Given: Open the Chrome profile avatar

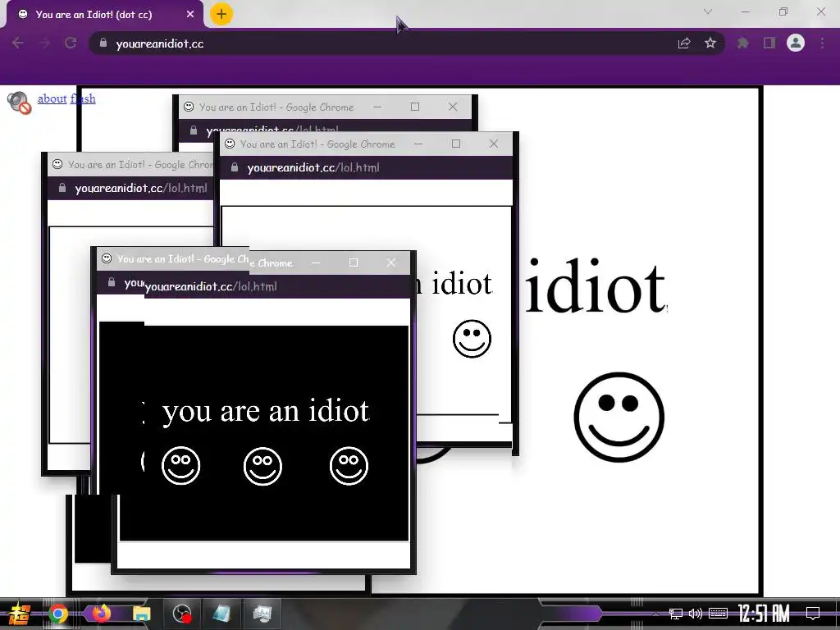Looking at the screenshot, I should 796,43.
